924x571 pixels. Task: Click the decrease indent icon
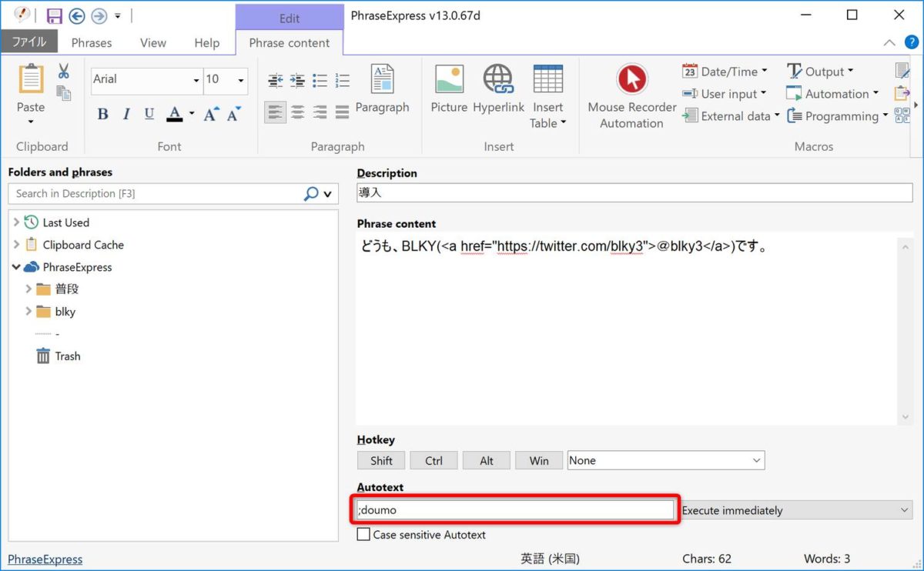(275, 80)
